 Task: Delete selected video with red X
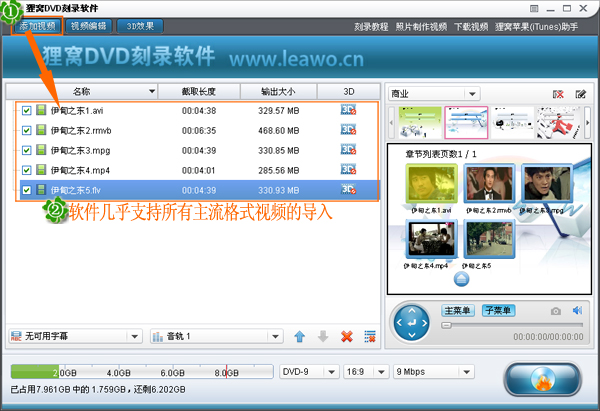(x=347, y=336)
